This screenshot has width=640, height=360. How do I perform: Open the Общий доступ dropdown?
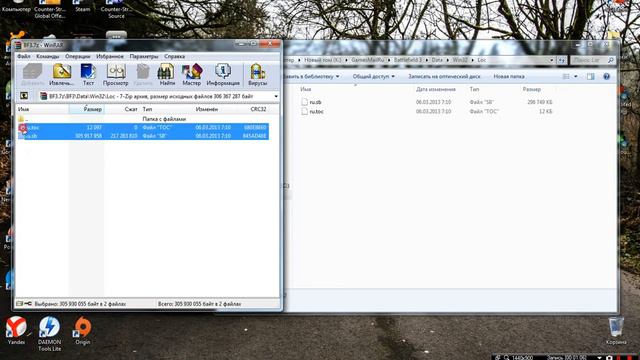click(373, 76)
